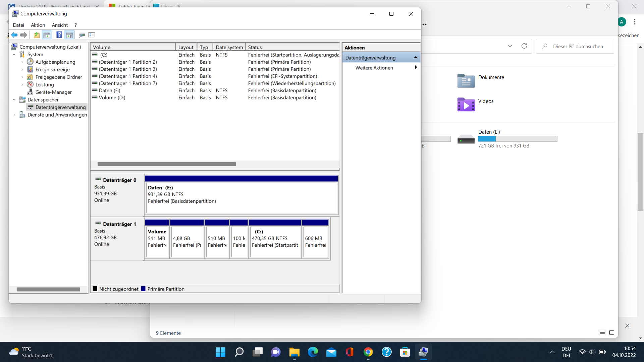Open the Aktion menu
This screenshot has width=644, height=362.
pos(38,25)
